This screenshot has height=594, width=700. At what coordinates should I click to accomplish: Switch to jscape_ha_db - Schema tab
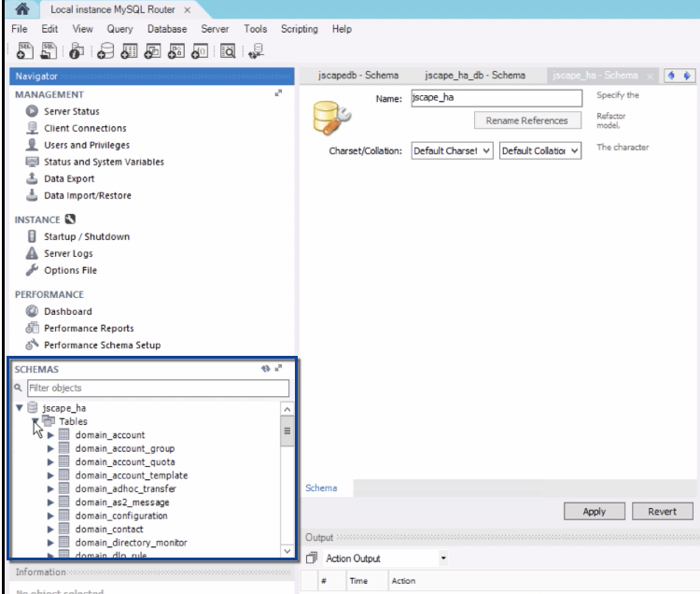point(475,76)
